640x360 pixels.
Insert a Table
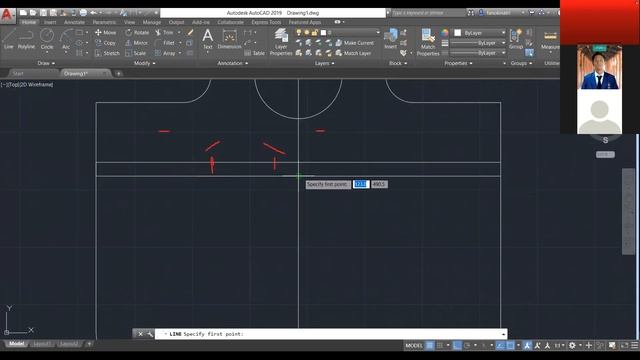tap(254, 53)
